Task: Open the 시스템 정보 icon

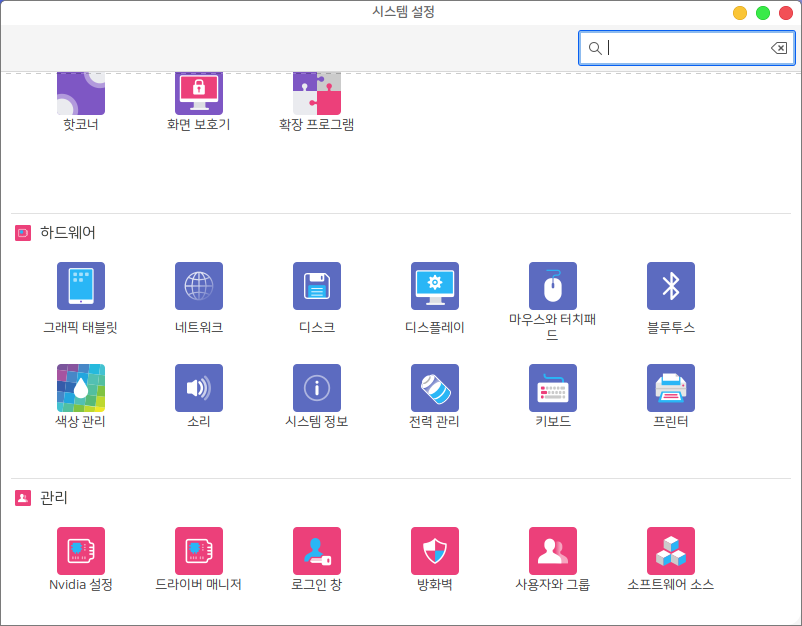Action: tap(317, 388)
